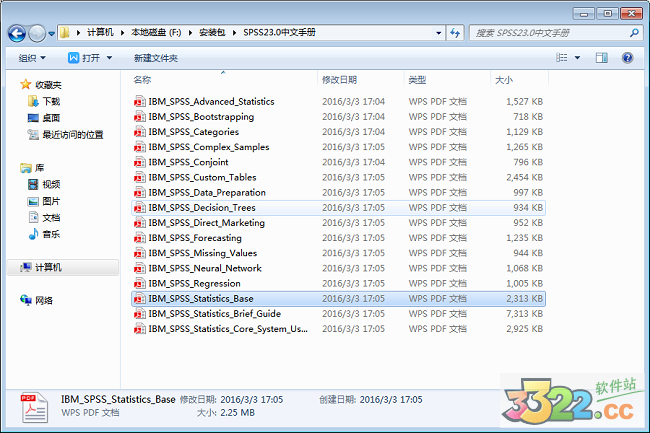Select PDF icon of IBM_SPSS_Forecasting
Viewport: 650px width, 433px height.
(140, 238)
